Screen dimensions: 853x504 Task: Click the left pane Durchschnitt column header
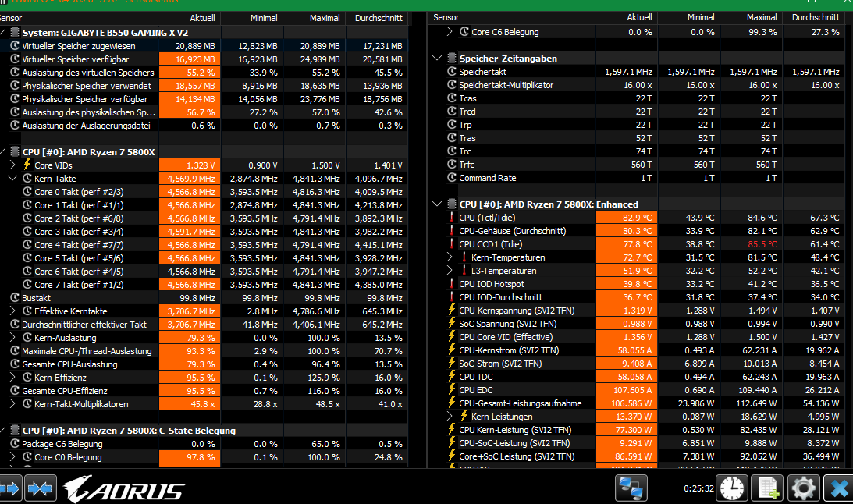377,18
